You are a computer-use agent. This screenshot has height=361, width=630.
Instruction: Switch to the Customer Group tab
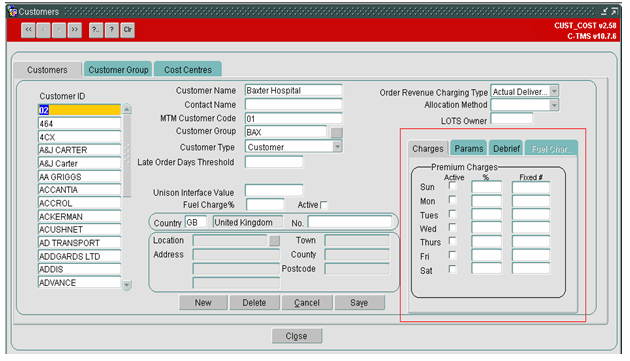pos(118,70)
